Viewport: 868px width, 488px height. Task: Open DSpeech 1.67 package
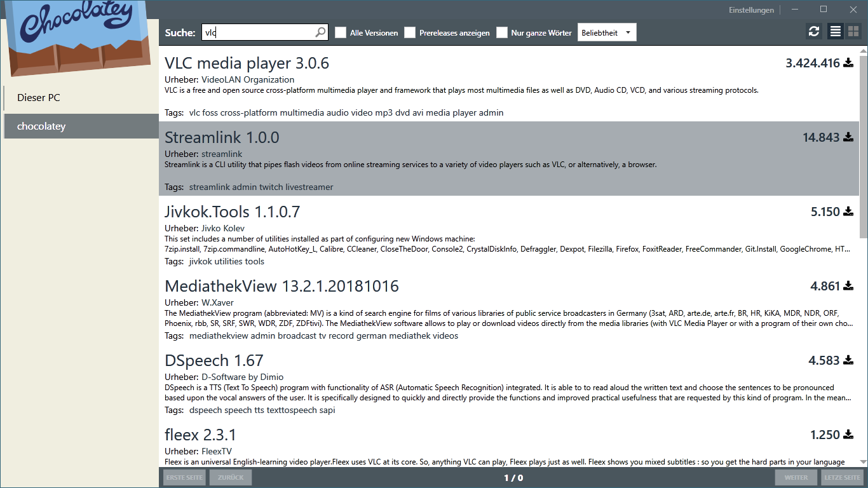pyautogui.click(x=214, y=360)
